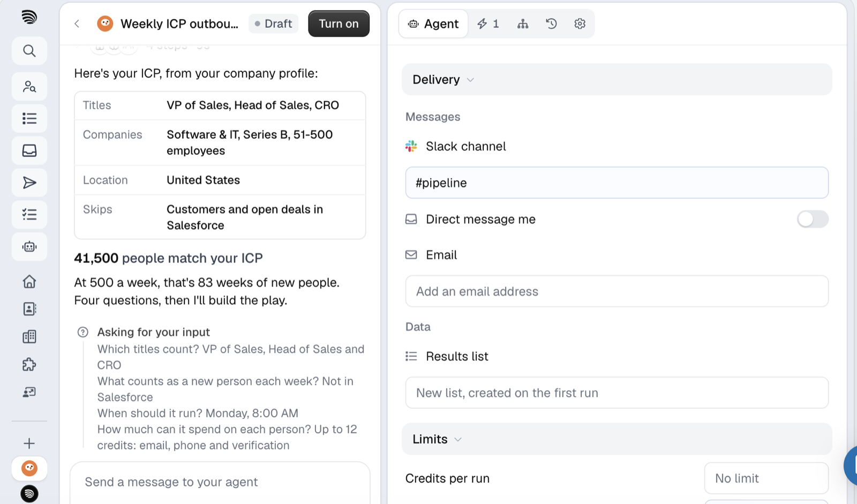857x504 pixels.
Task: Open the robot agents sidebar icon
Action: point(29,247)
